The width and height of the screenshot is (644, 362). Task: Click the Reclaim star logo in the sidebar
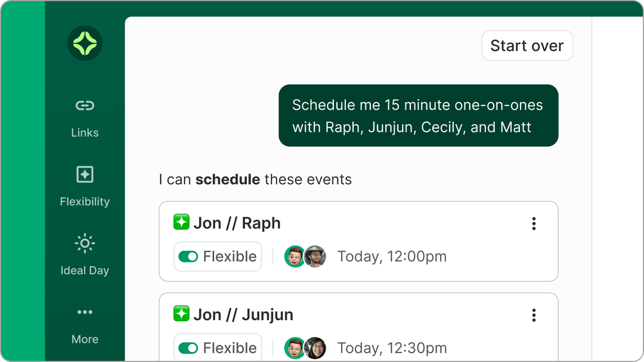(85, 44)
